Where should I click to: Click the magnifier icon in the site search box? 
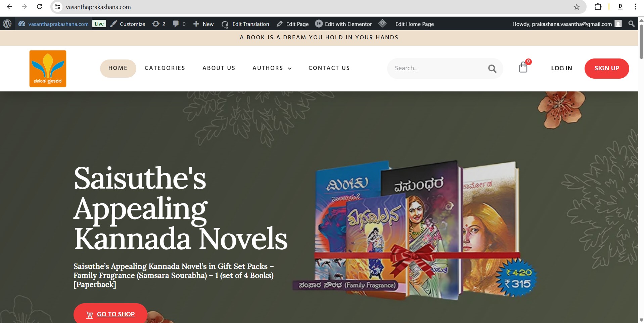click(492, 69)
